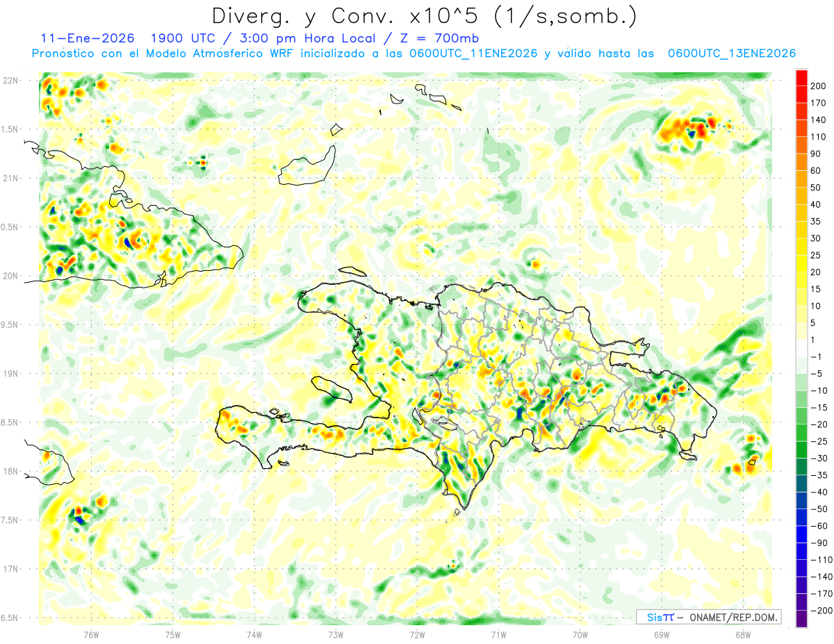Click the '170' value on the color scale
The width and height of the screenshot is (834, 644).
819,104
